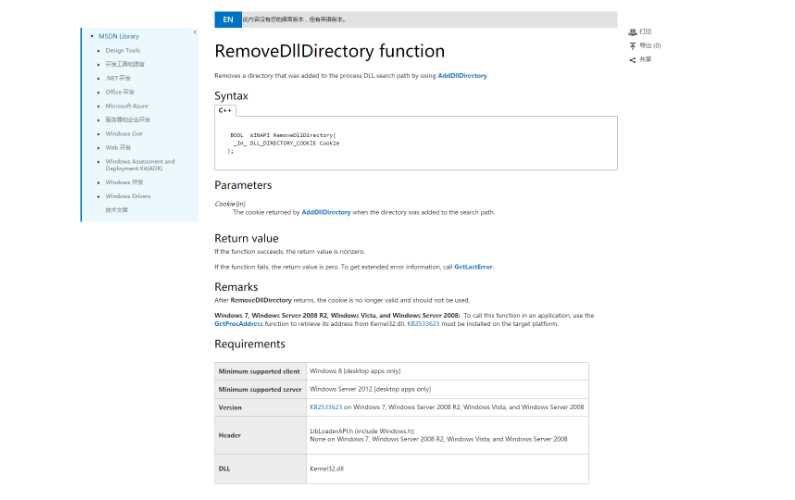This screenshot has width=795, height=500.
Task: Click the EN language button
Action: point(228,19)
